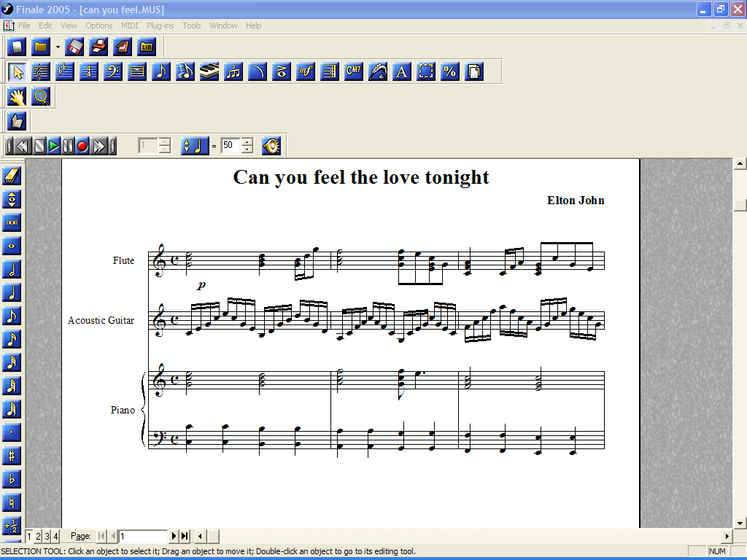Activate the Text tool with letter A
This screenshot has height=560, width=747.
402,71
